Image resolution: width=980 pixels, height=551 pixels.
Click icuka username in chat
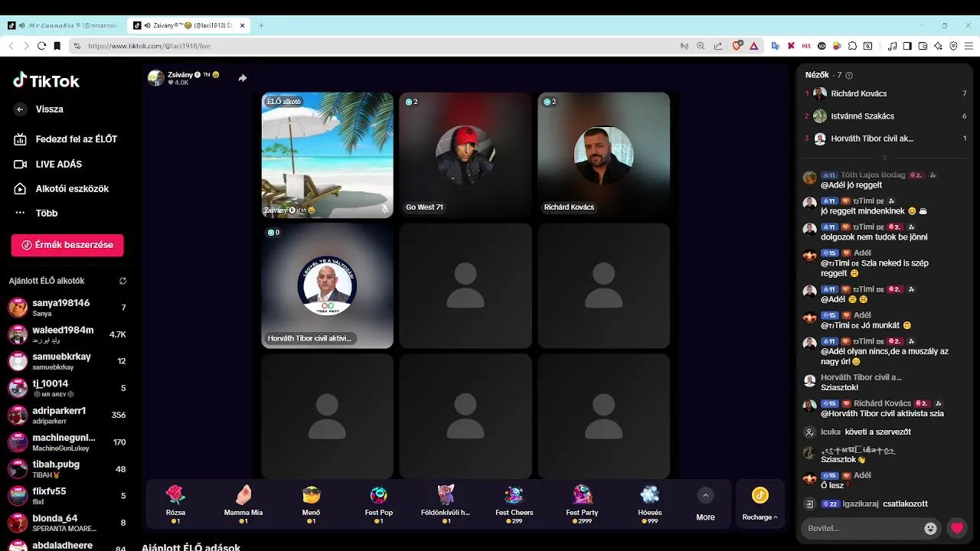pos(831,432)
